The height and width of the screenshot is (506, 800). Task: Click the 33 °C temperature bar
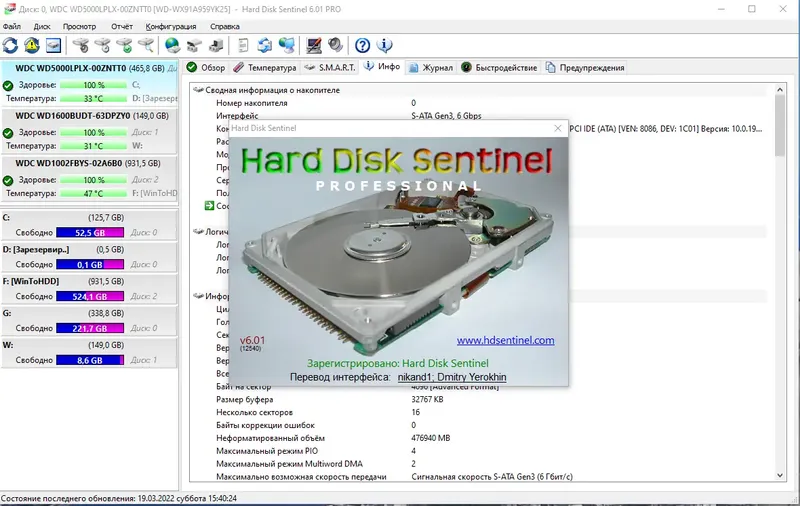click(93, 98)
